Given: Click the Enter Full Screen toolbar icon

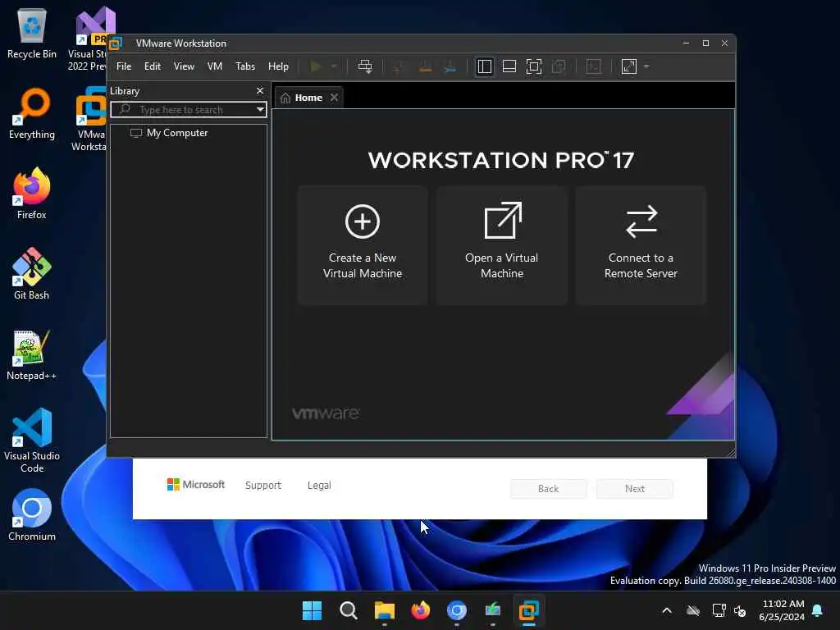Looking at the screenshot, I should (x=534, y=66).
